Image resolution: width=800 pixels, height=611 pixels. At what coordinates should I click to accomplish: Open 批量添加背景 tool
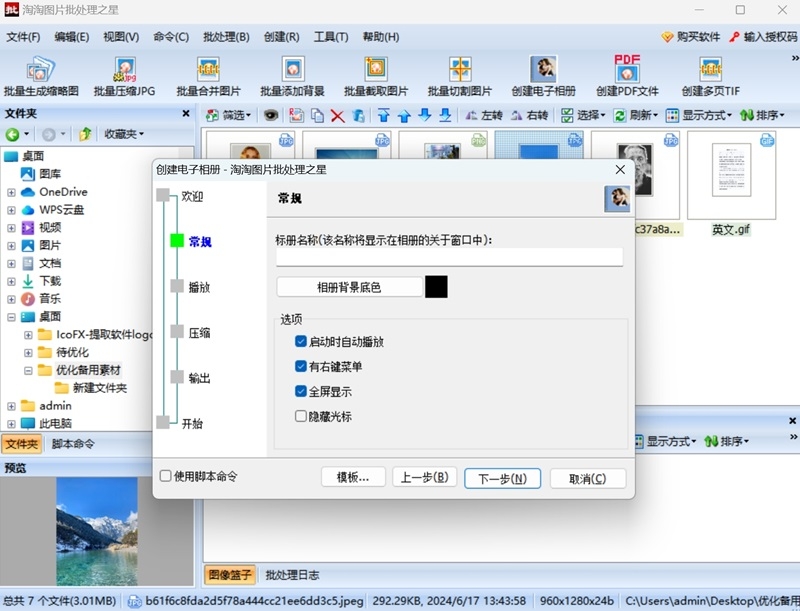(x=292, y=77)
